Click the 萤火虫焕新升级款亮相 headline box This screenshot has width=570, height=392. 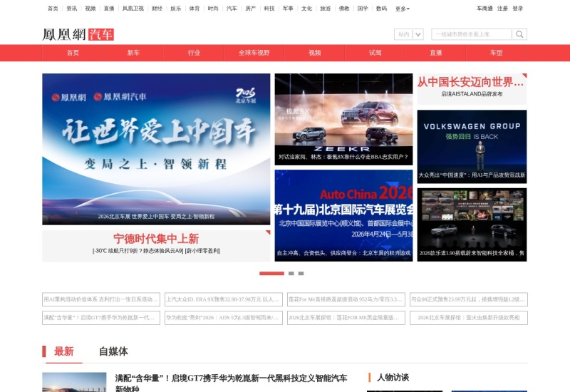pos(469,317)
